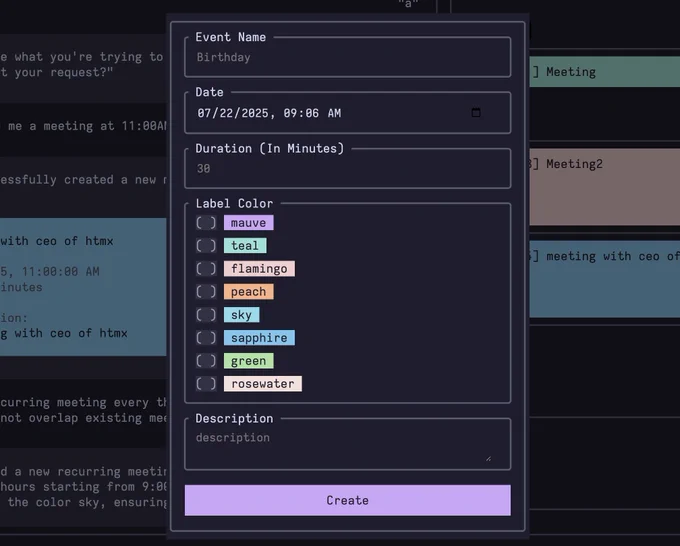Click the sapphire color label
The height and width of the screenshot is (546, 680).
click(259, 338)
